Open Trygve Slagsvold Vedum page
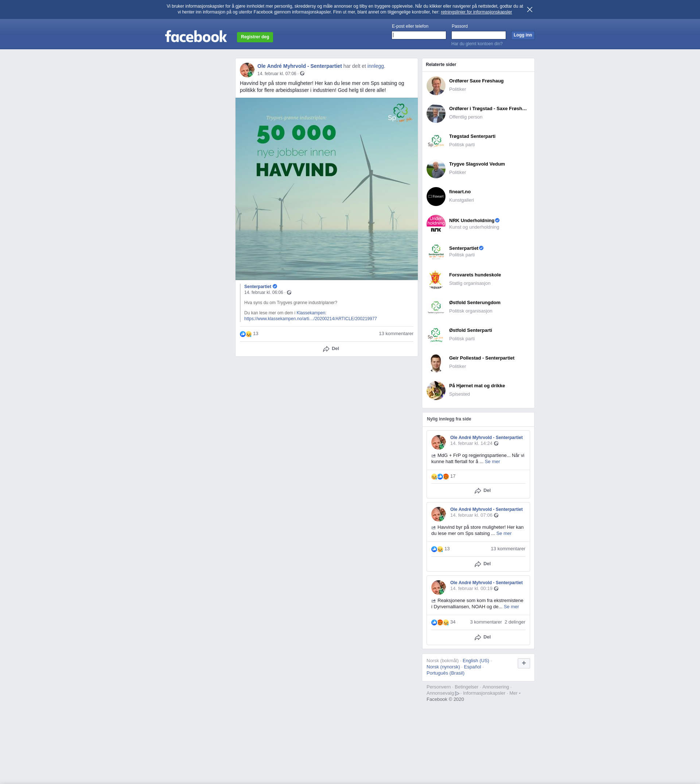The image size is (700, 784). tap(477, 164)
